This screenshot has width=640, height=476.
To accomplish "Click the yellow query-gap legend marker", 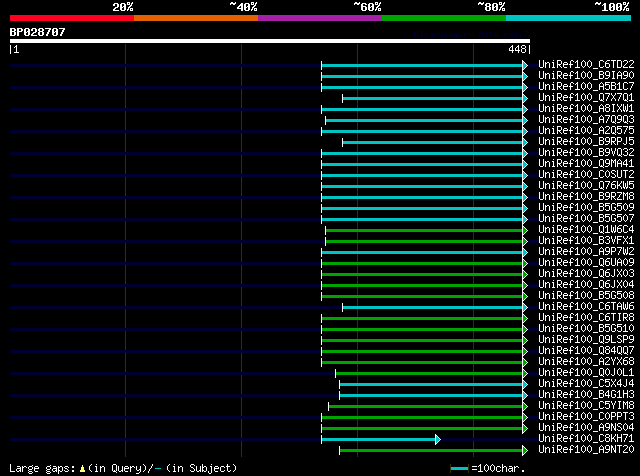I will pyautogui.click(x=82, y=469).
